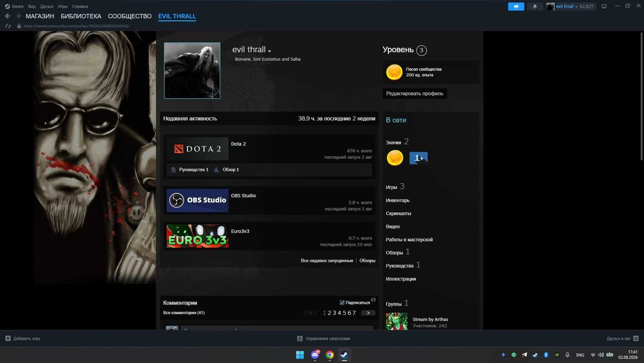This screenshot has width=644, height=363.
Task: Click the thumbs-up review icon for Dota 2
Action: [x=216, y=170]
